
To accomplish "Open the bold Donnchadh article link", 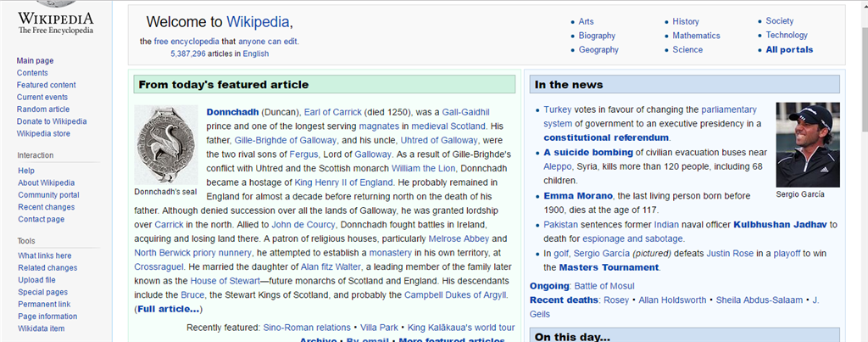I will coord(232,112).
